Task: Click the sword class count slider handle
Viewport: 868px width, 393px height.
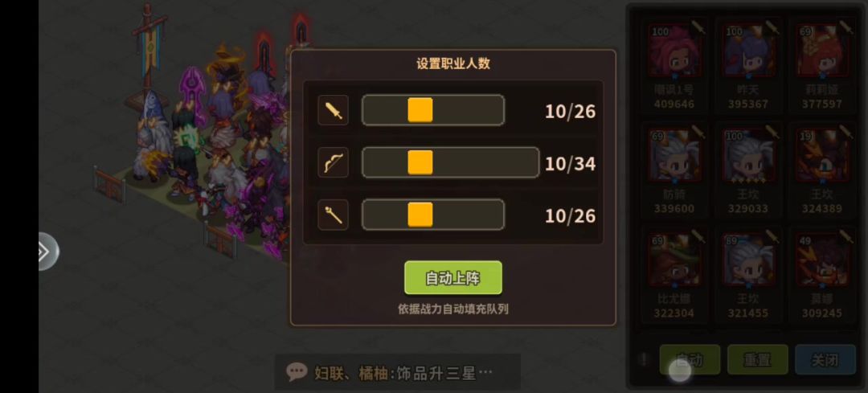Action: click(x=420, y=110)
